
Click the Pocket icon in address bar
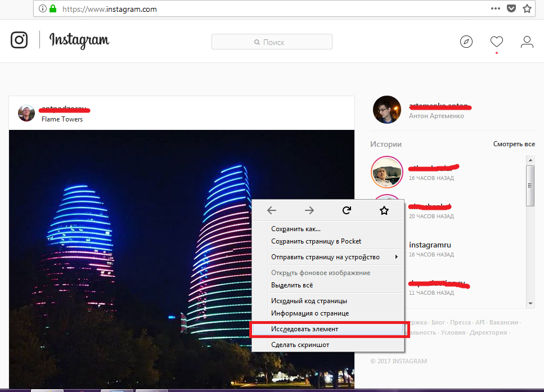click(511, 9)
